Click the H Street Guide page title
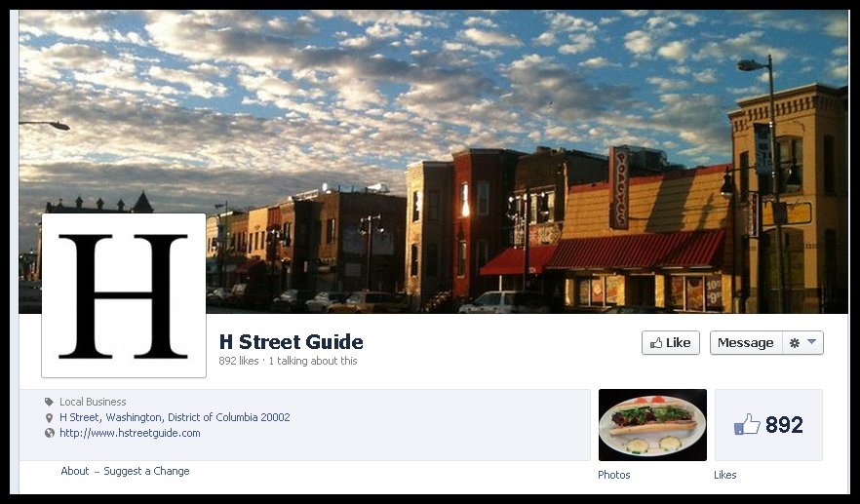Viewport: 860px width, 504px height. [292, 342]
